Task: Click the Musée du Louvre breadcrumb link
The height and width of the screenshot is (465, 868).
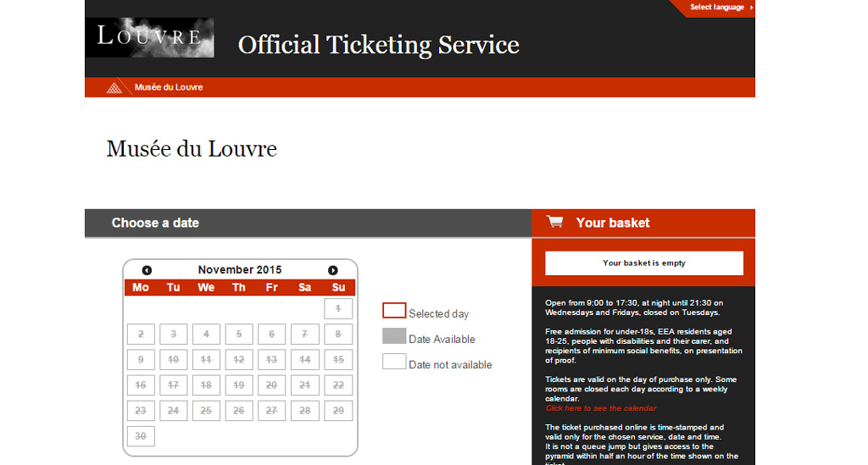Action: point(169,87)
